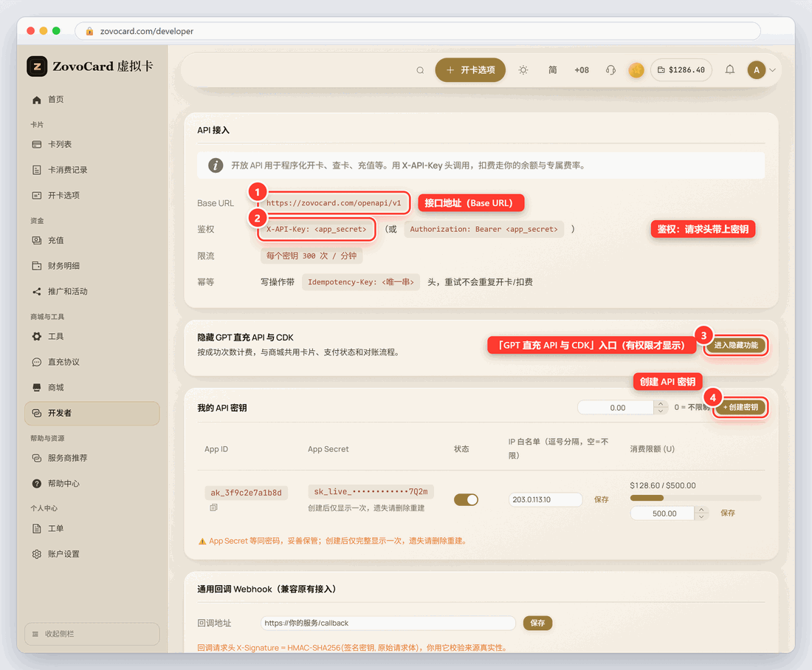Image resolution: width=812 pixels, height=670 pixels.
Task: Expand the account avatar dropdown chevron
Action: coord(773,70)
